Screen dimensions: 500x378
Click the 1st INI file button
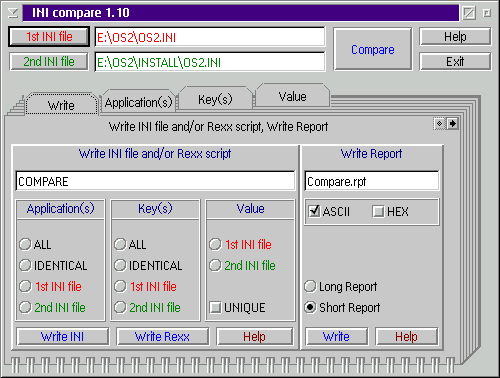[49, 37]
